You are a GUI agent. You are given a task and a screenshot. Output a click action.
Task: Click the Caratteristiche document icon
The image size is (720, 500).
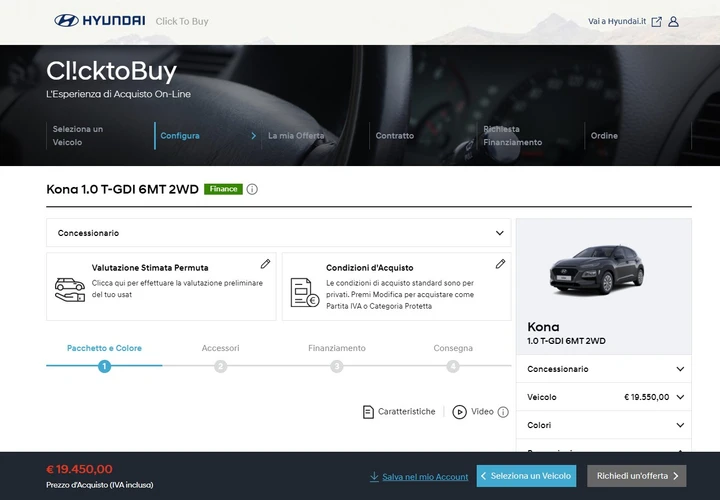[x=368, y=412]
